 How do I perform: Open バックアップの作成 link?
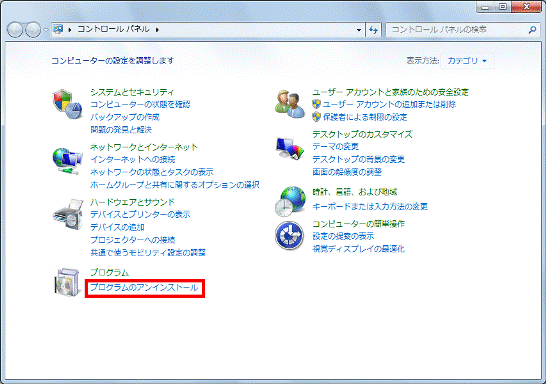pyautogui.click(x=125, y=117)
